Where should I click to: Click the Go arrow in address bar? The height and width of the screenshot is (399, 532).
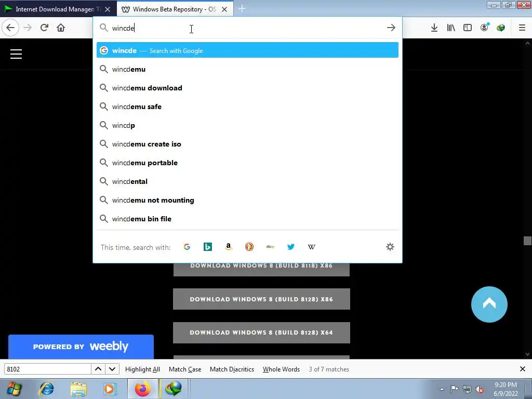[x=391, y=28]
